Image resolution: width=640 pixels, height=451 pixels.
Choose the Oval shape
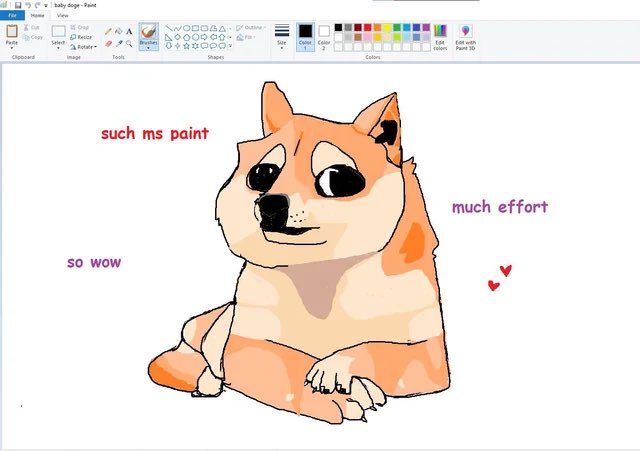[186, 28]
